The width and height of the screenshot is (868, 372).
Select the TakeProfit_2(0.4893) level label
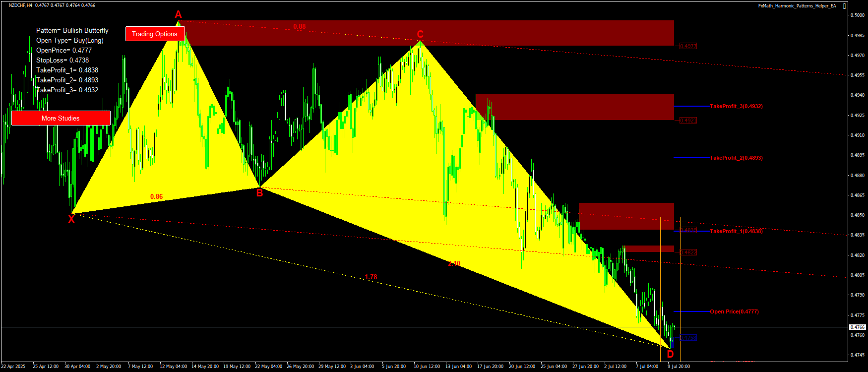pyautogui.click(x=736, y=158)
